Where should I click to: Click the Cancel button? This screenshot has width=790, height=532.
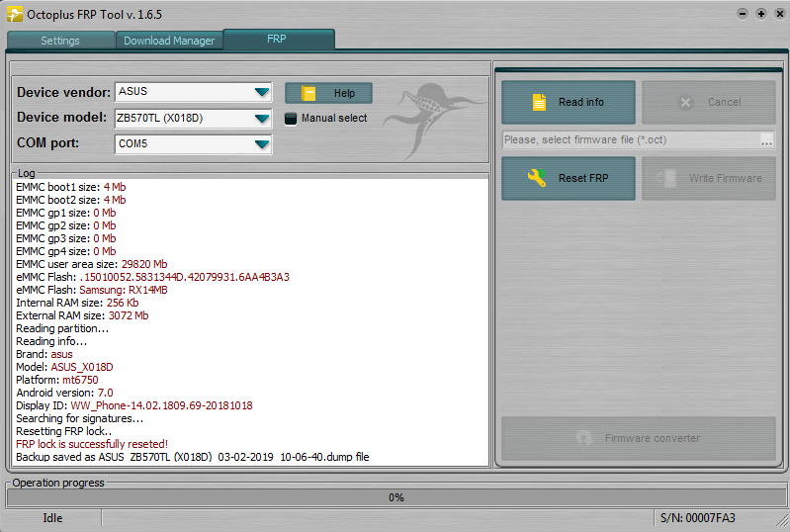708,102
